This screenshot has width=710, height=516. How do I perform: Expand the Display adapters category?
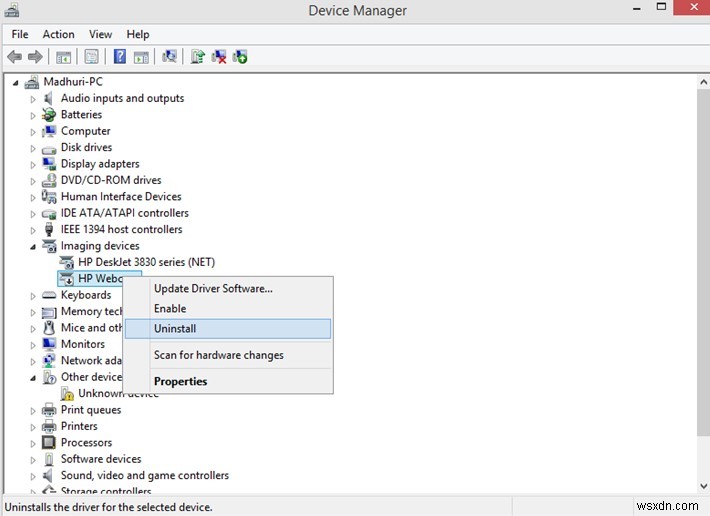pyautogui.click(x=33, y=164)
